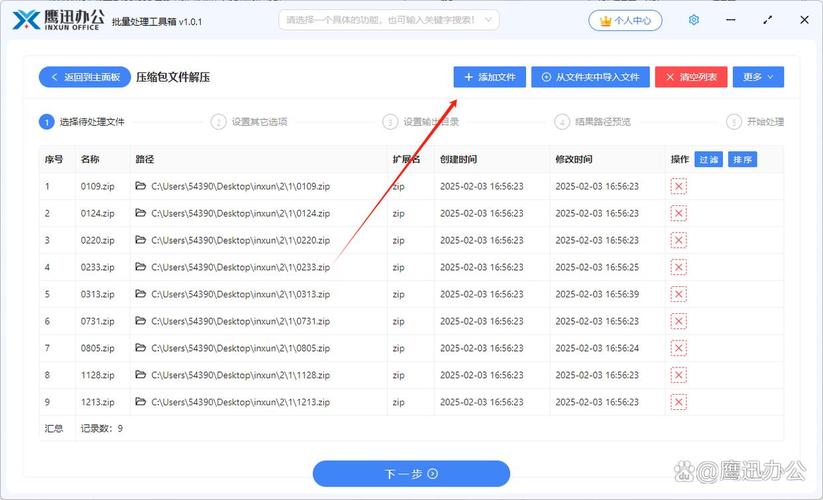Click modified time 2025-02-03 16:56:24
823x500 pixels.
[x=597, y=348]
